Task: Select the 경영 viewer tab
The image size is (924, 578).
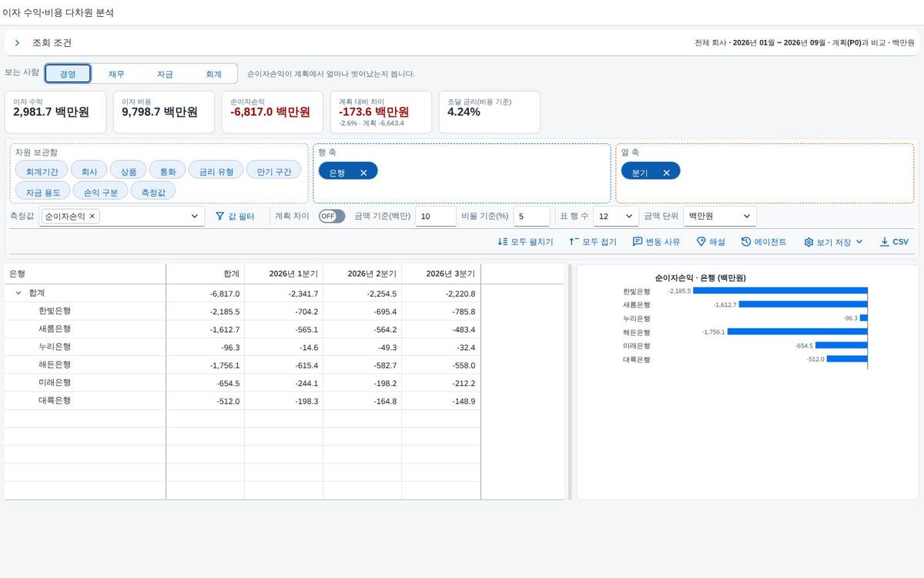Action: click(x=68, y=74)
